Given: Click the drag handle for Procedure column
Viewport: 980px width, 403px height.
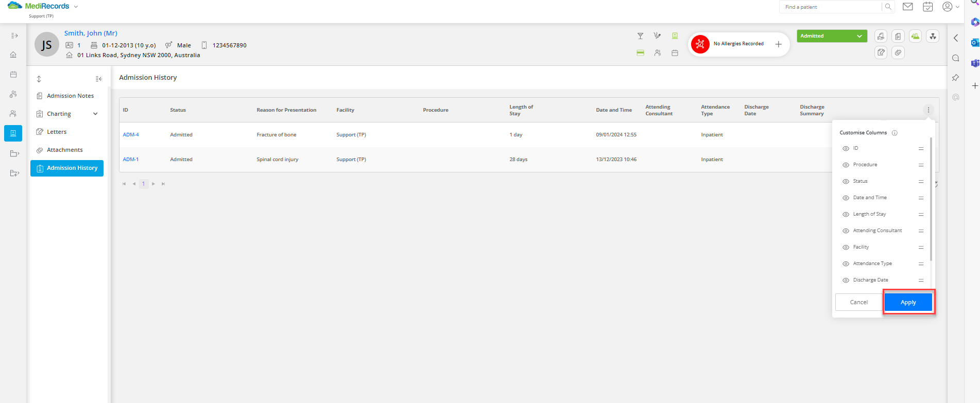Looking at the screenshot, I should [921, 165].
